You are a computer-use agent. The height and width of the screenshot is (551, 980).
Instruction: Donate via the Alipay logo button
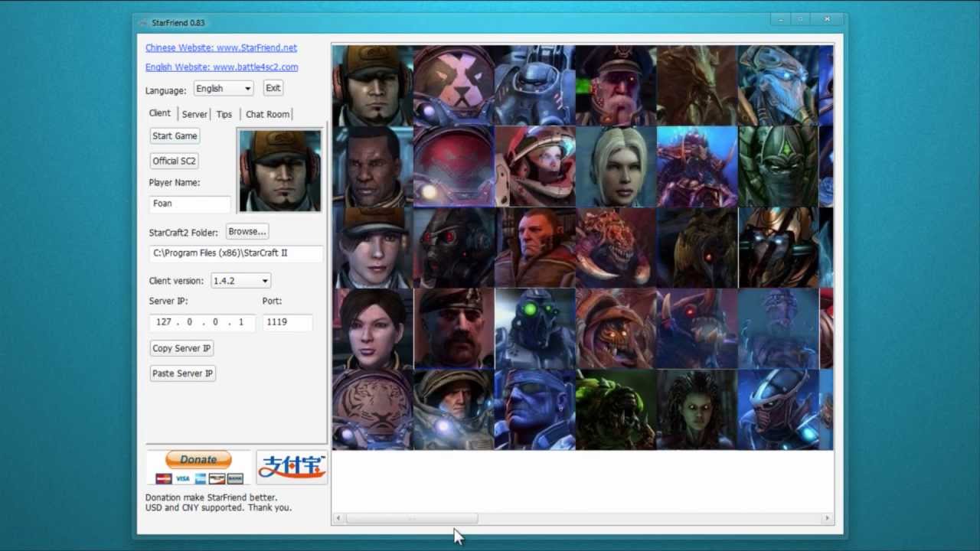pos(291,467)
